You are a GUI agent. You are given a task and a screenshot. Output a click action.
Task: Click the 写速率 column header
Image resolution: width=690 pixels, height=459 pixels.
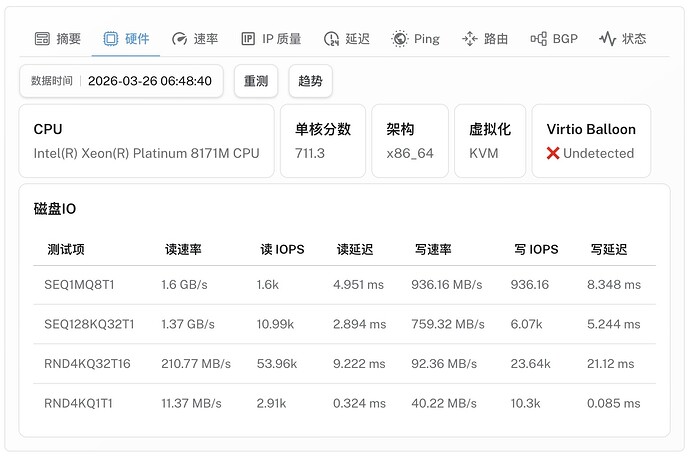433,250
